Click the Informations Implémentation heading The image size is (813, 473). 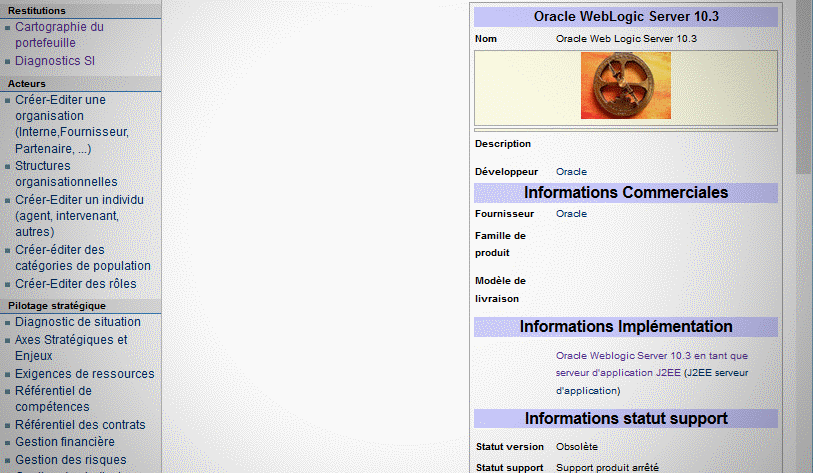626,327
